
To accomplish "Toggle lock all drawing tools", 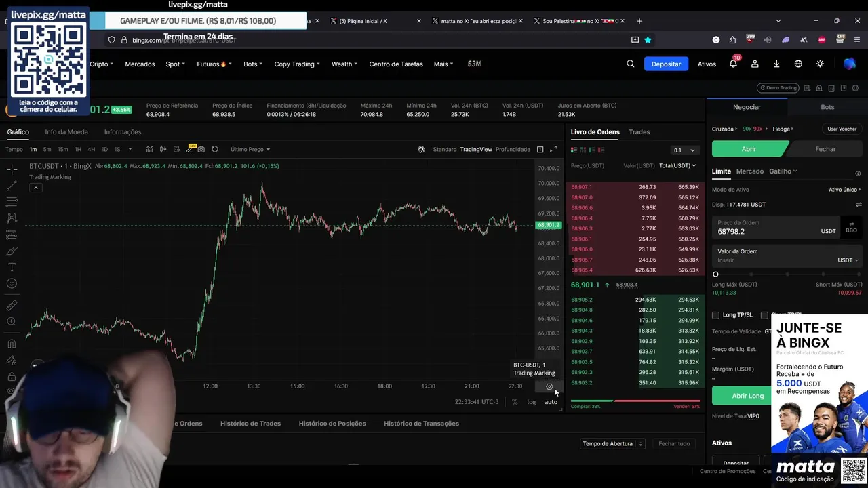I will (x=12, y=376).
